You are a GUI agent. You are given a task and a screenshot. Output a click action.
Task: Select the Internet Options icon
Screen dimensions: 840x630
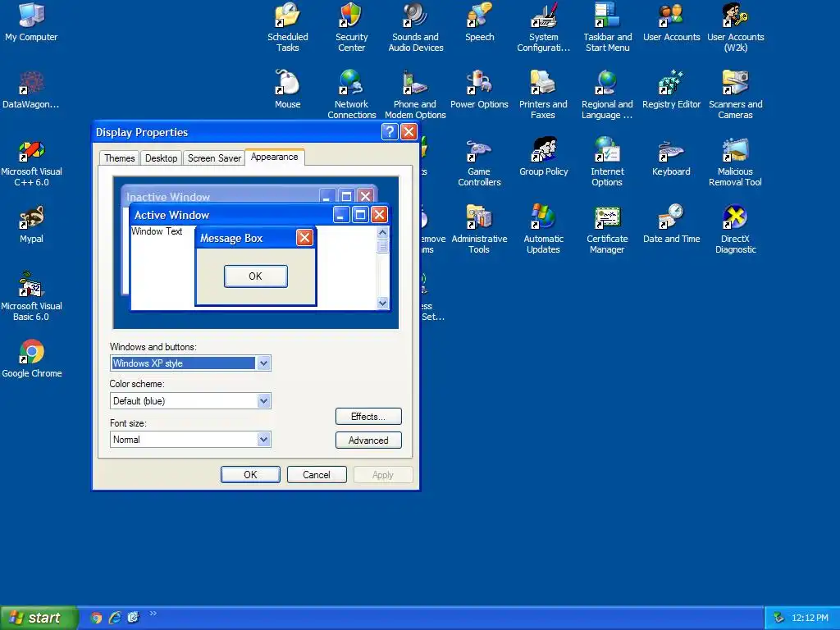pyautogui.click(x=608, y=162)
